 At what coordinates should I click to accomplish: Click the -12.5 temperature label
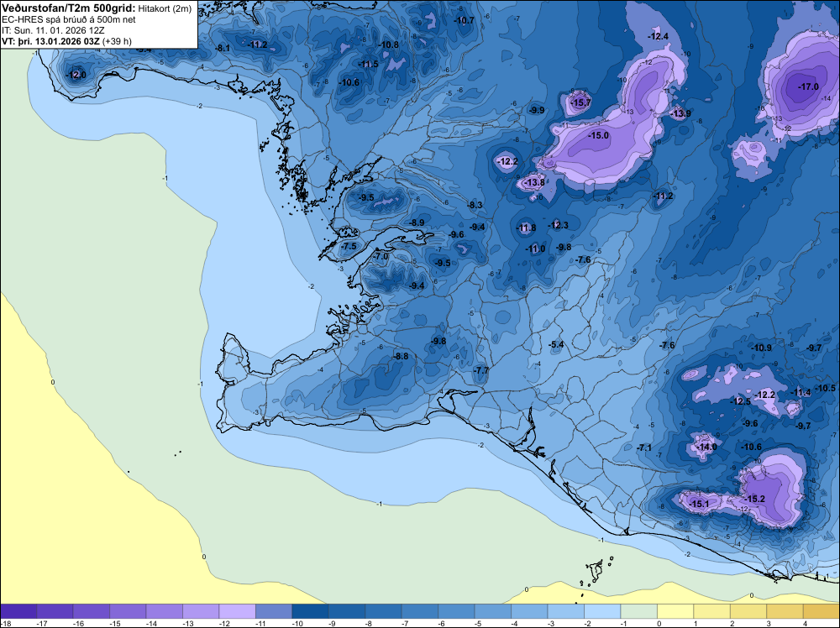pos(741,401)
